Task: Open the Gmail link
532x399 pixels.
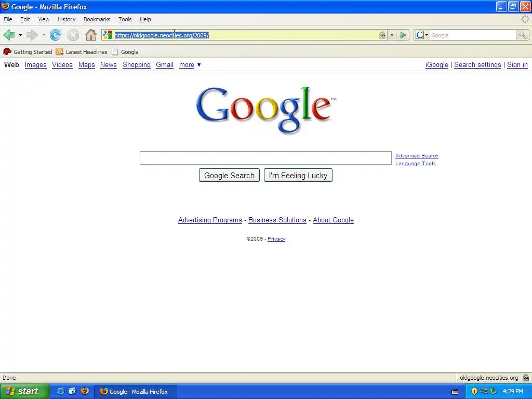Action: coord(165,65)
